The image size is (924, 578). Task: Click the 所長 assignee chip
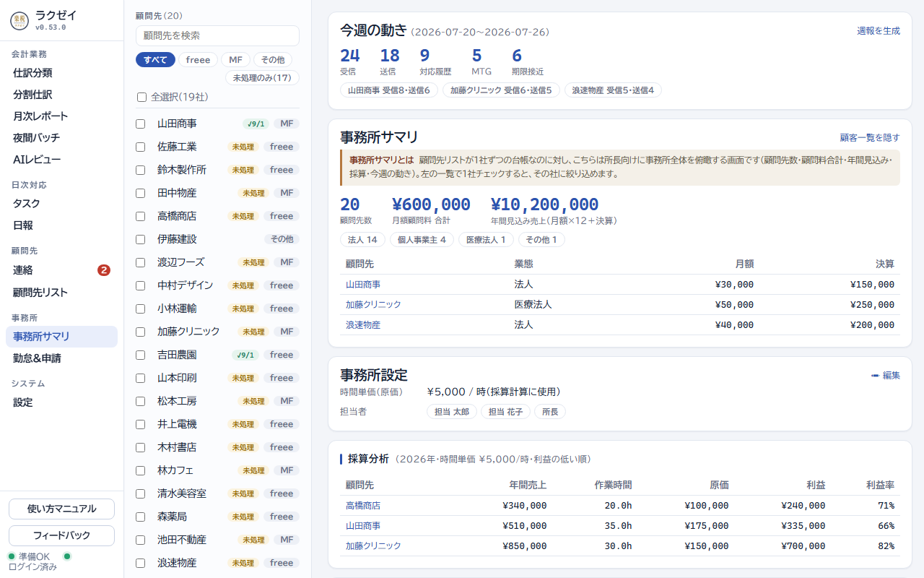[550, 412]
